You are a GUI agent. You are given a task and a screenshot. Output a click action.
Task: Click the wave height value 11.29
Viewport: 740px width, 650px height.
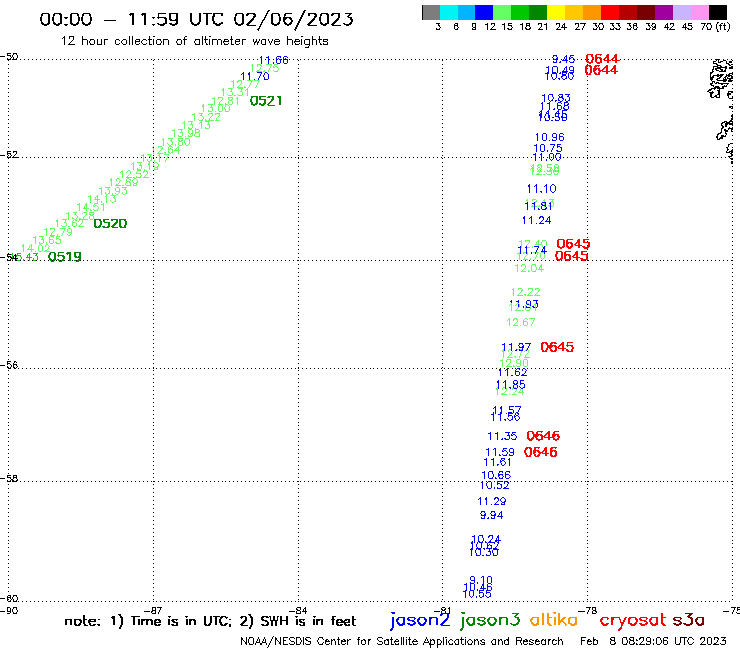point(492,501)
